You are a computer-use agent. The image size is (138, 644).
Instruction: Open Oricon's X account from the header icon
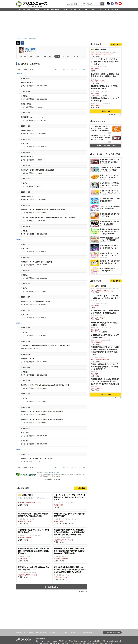click(x=108, y=4)
